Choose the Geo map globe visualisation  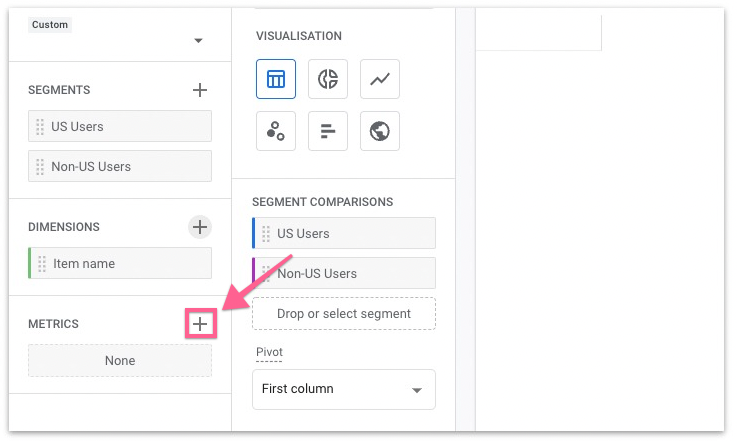pos(380,132)
